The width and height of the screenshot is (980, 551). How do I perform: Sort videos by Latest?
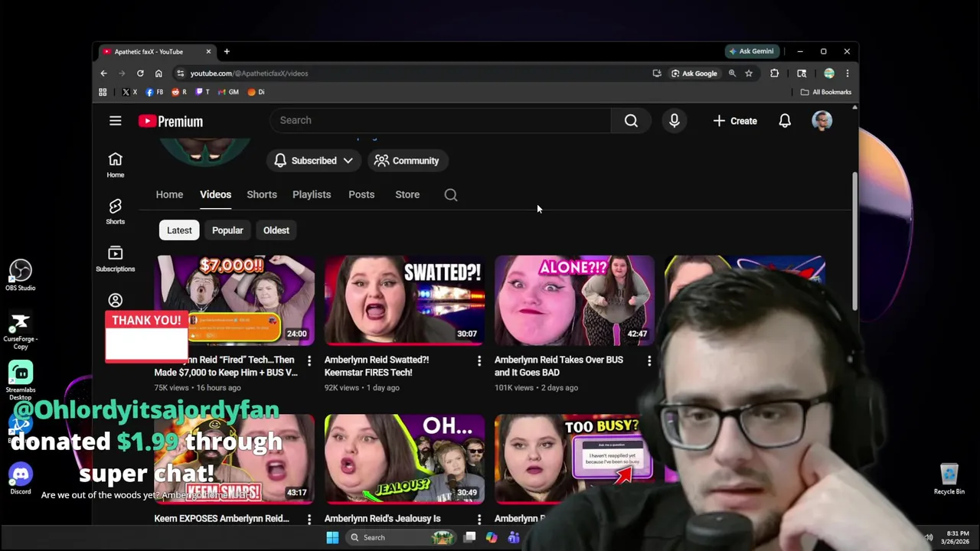179,230
